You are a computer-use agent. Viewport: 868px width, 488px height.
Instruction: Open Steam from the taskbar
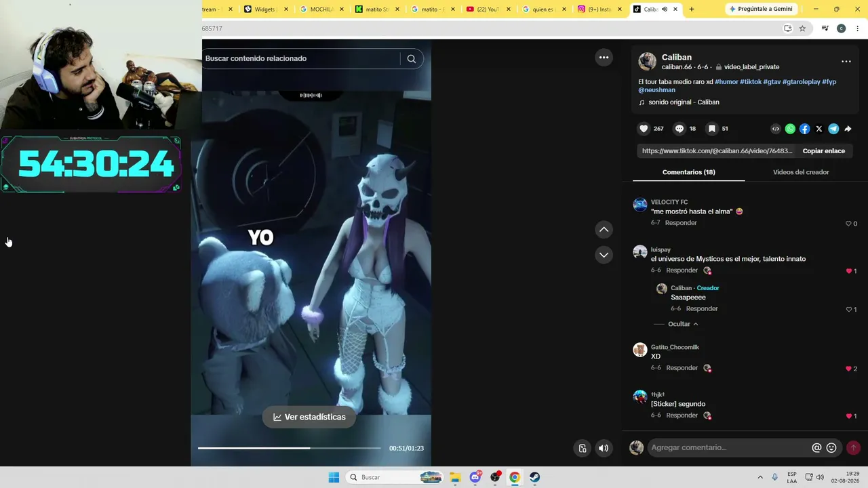(534, 477)
